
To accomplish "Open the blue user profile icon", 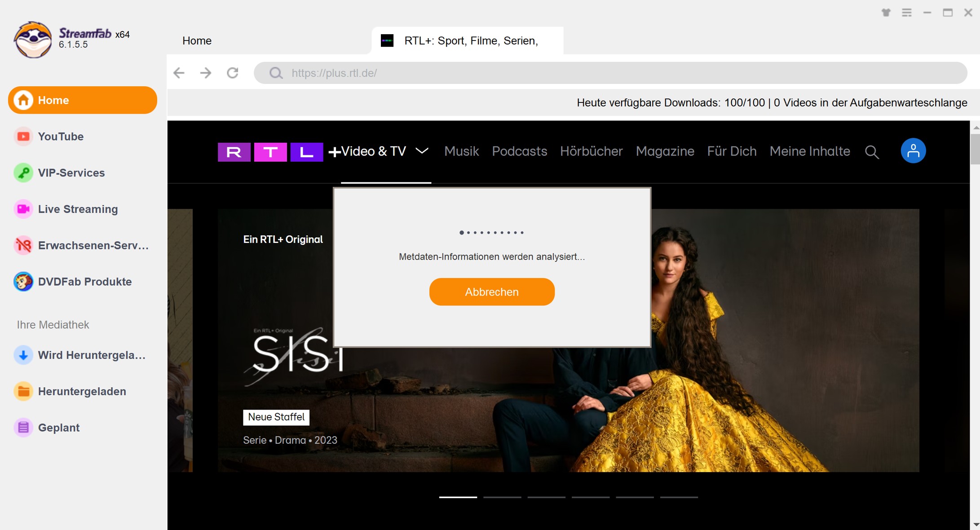I will click(x=913, y=151).
